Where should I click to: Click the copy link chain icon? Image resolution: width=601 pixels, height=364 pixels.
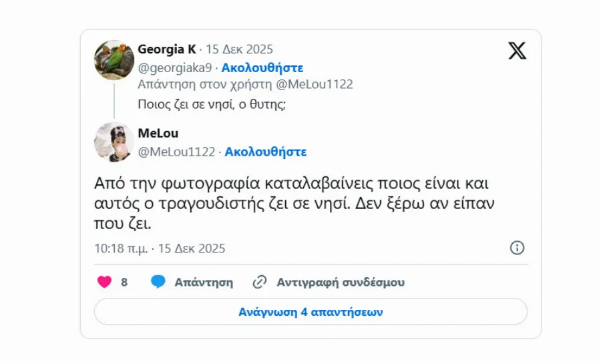pyautogui.click(x=260, y=282)
